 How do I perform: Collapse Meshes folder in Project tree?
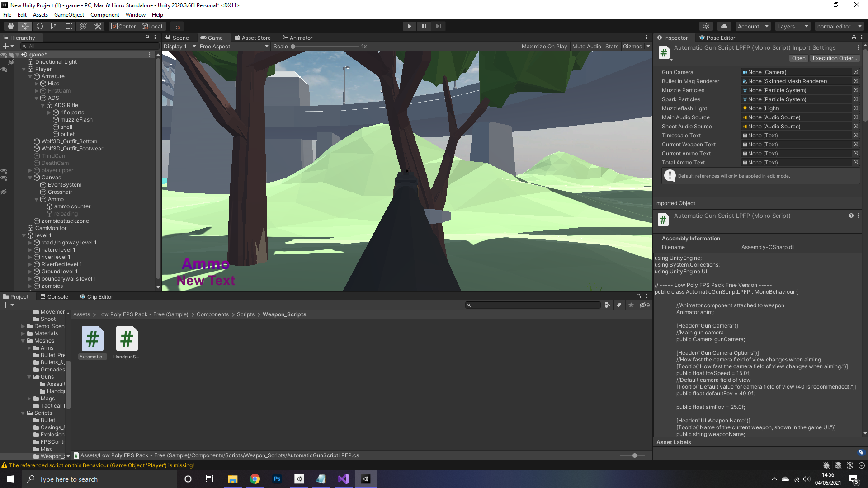23,341
